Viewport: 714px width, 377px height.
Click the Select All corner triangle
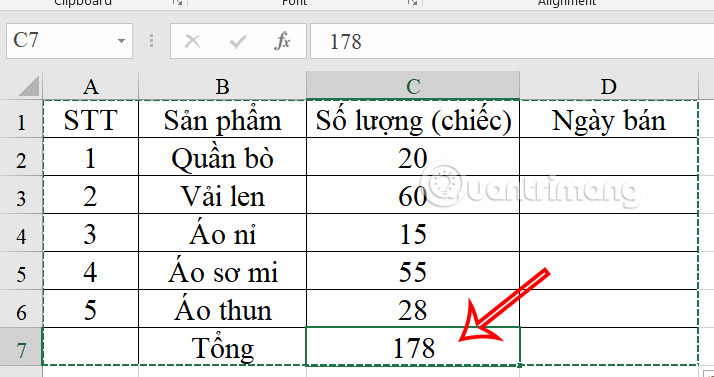click(x=29, y=86)
